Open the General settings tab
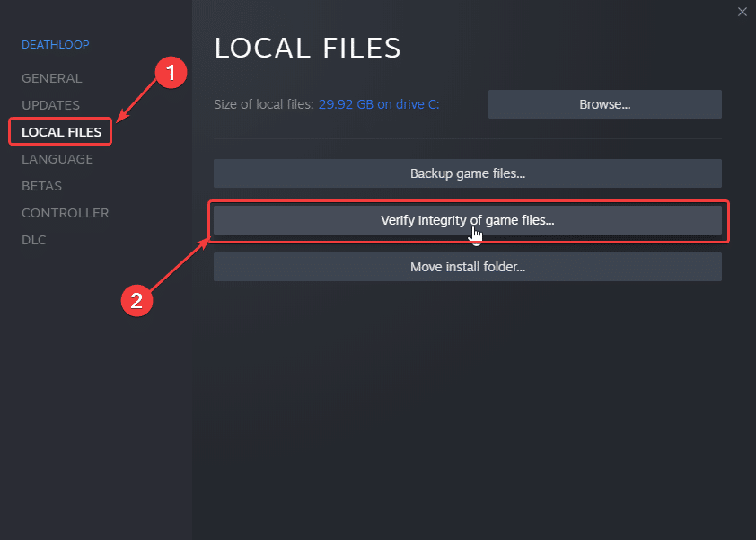This screenshot has height=540, width=756. 51,78
